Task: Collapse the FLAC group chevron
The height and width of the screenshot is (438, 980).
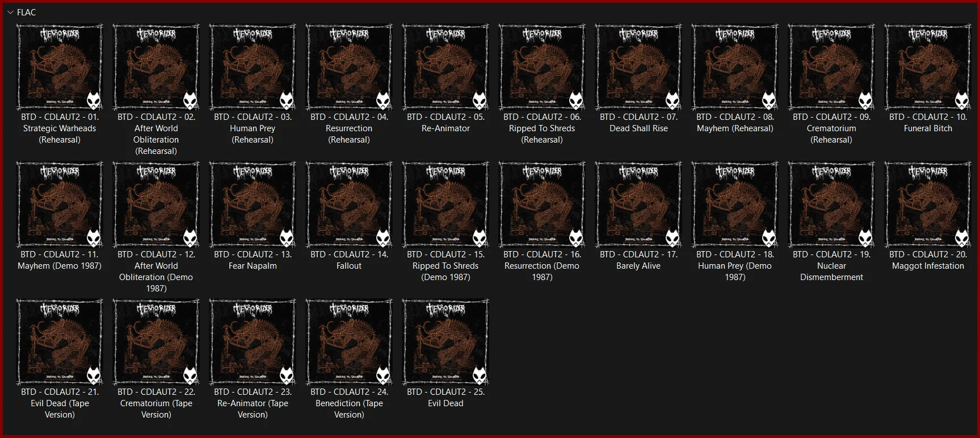Action: pos(10,12)
